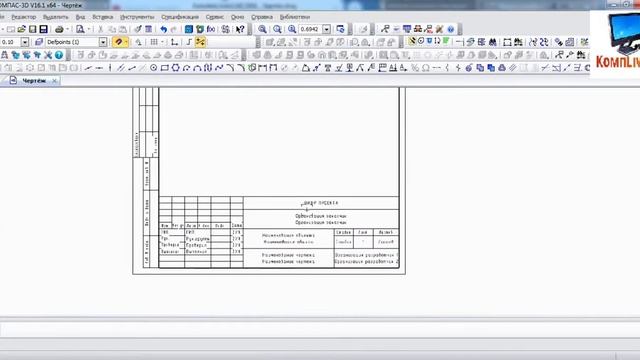Viewport: 640px width, 360px height.
Task: Open the Вид menu
Action: (80, 17)
